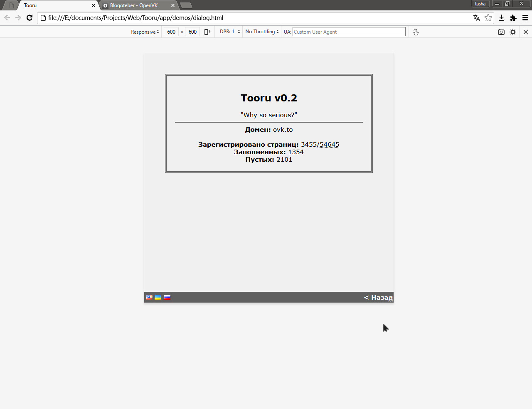Close the Blogoteber - OpenVK tab
The width and height of the screenshot is (532, 409).
[x=173, y=5]
